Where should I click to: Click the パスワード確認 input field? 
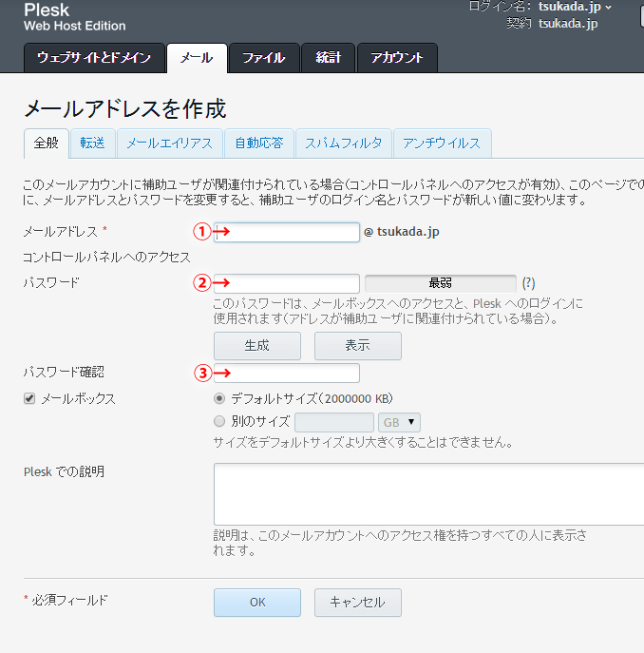click(x=287, y=374)
